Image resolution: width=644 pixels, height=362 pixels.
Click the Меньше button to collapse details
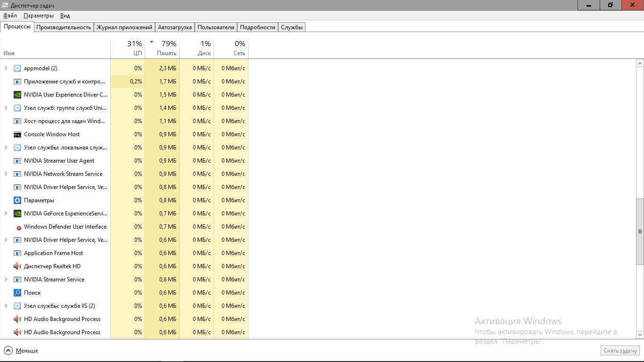(21, 351)
